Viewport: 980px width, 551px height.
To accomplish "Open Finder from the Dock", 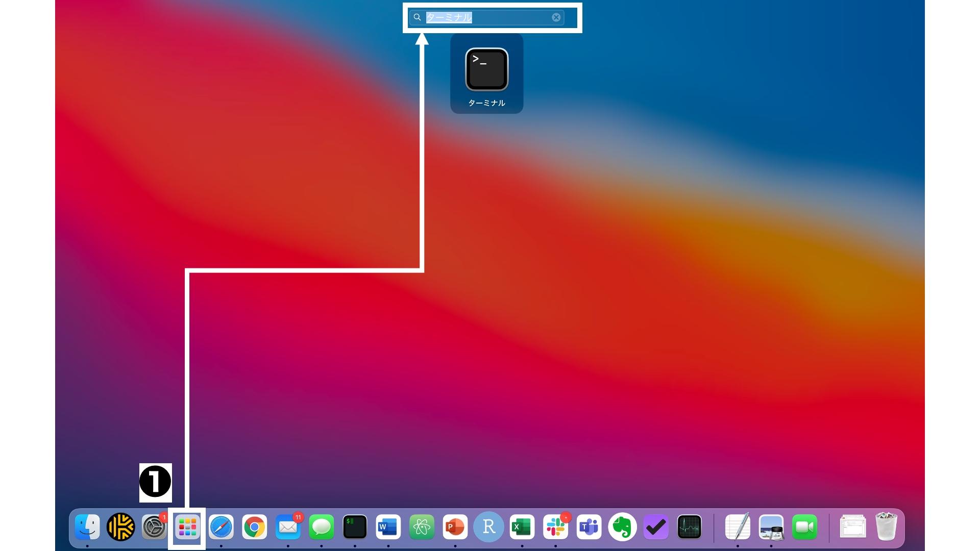I will click(87, 527).
